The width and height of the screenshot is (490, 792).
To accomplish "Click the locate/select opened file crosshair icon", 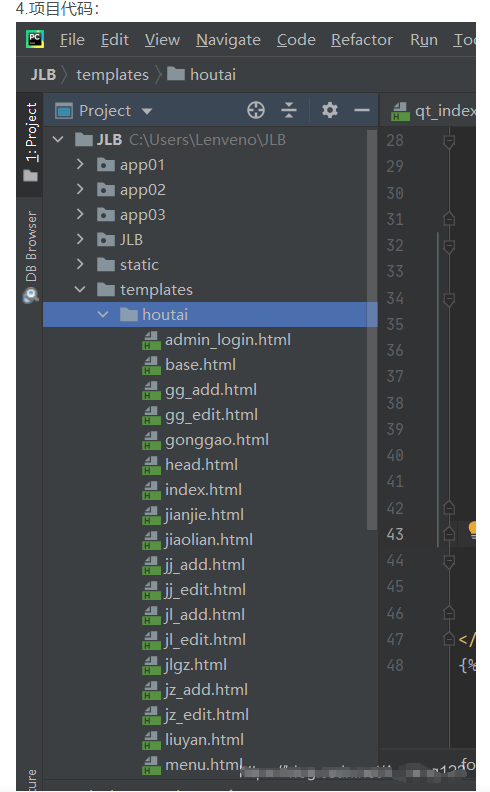I will pyautogui.click(x=256, y=110).
